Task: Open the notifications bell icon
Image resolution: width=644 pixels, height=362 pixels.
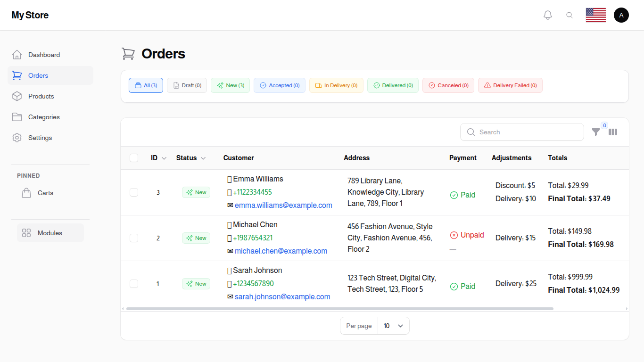Action: 547,15
